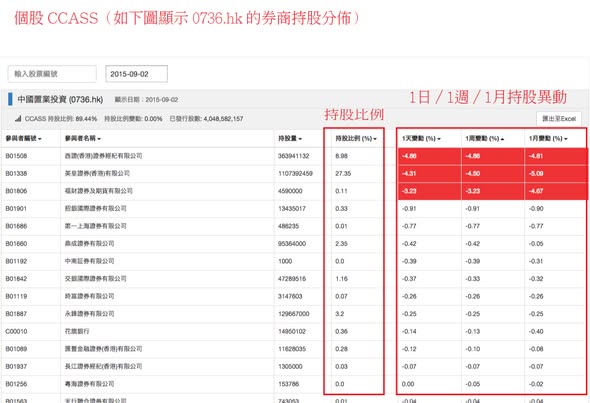Click the stock code input field
The height and width of the screenshot is (403, 590).
[x=52, y=74]
